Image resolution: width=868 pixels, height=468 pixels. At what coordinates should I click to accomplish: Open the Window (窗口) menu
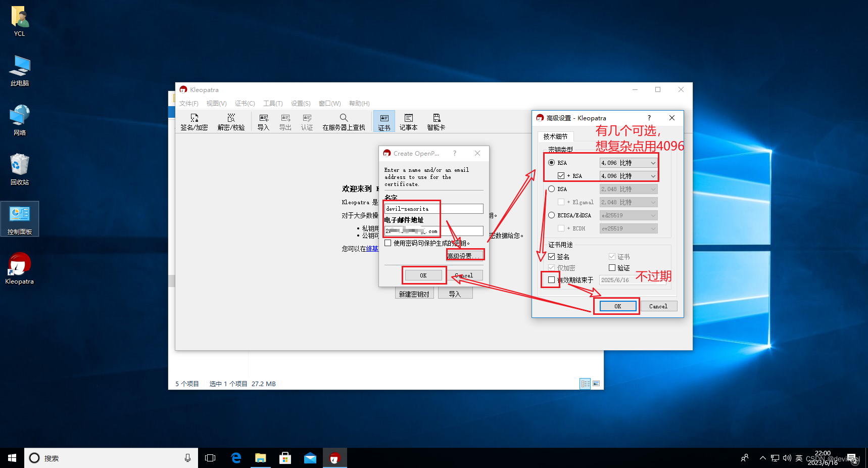tap(329, 104)
